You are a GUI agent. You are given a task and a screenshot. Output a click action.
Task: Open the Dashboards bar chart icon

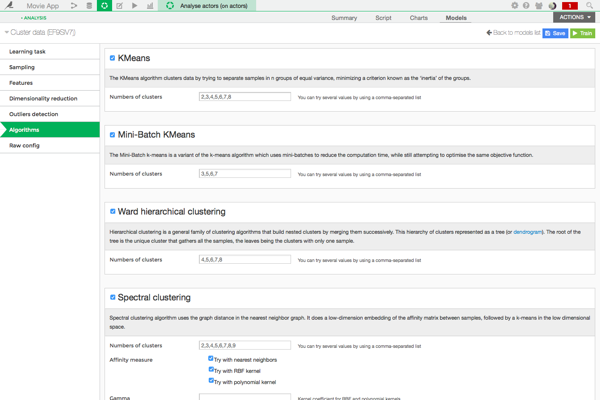tap(150, 6)
